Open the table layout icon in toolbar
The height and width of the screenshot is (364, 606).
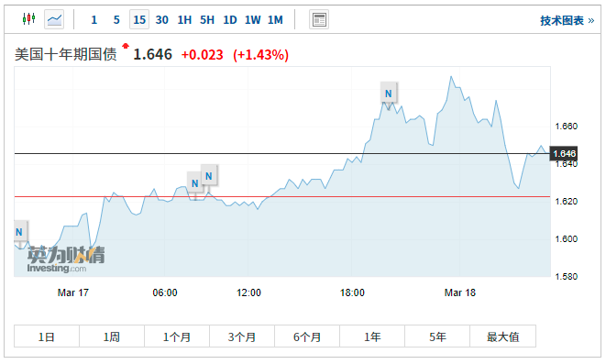point(319,19)
